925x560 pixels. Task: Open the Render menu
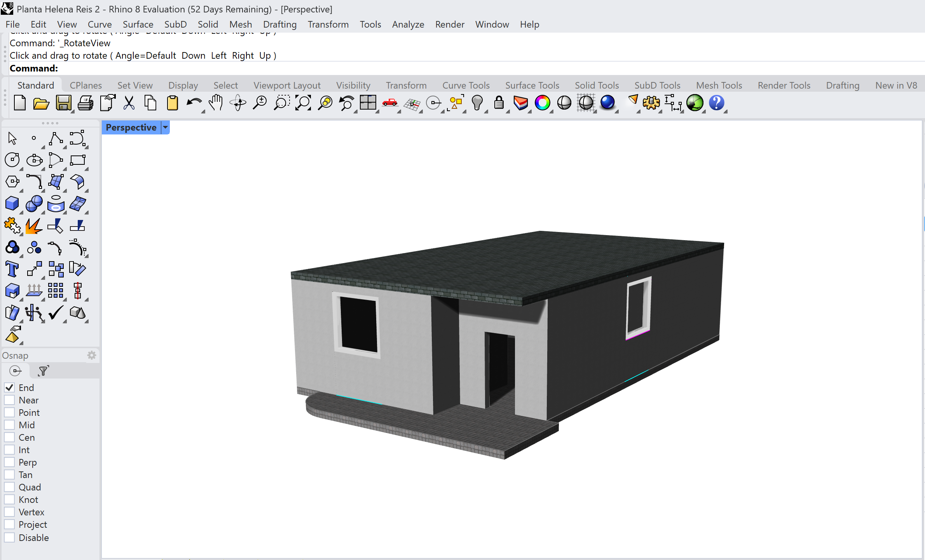coord(450,24)
